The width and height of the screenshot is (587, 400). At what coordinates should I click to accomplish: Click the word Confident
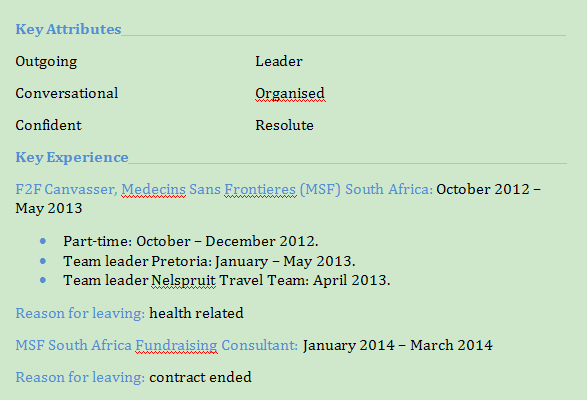pos(49,125)
